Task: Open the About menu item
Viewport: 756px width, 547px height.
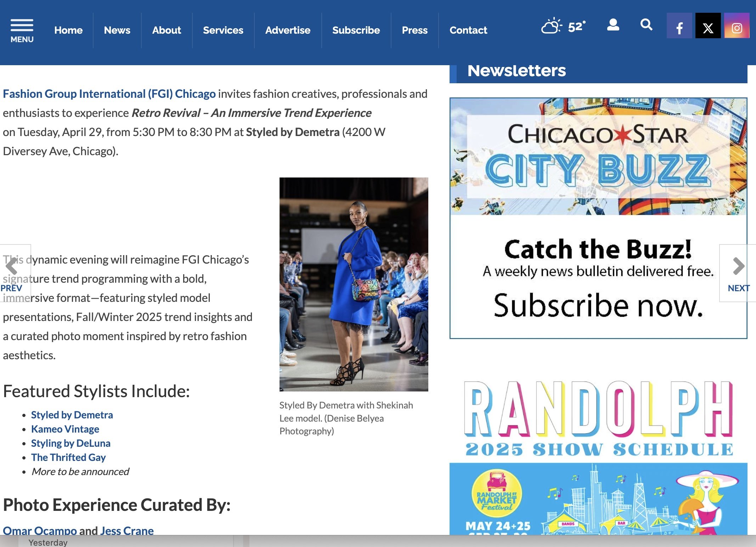Action: (x=167, y=30)
